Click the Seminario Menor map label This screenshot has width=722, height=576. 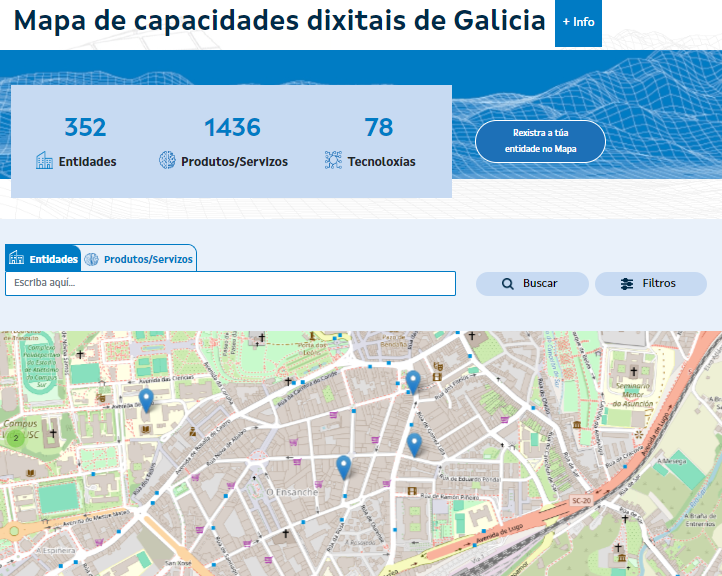[x=633, y=395]
